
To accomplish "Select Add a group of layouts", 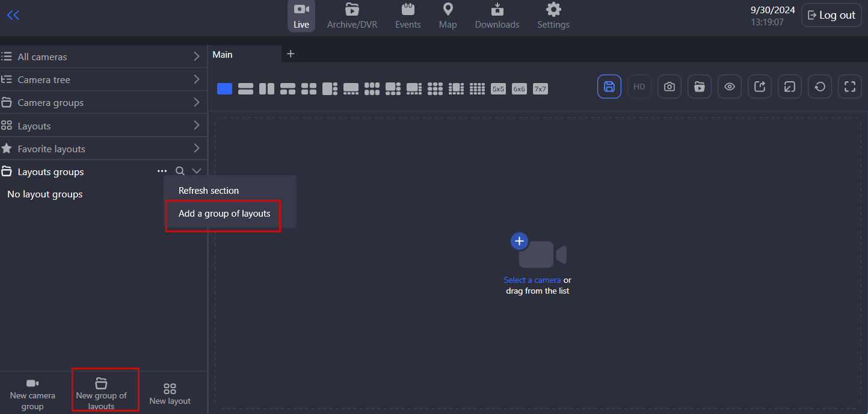I will (x=224, y=214).
